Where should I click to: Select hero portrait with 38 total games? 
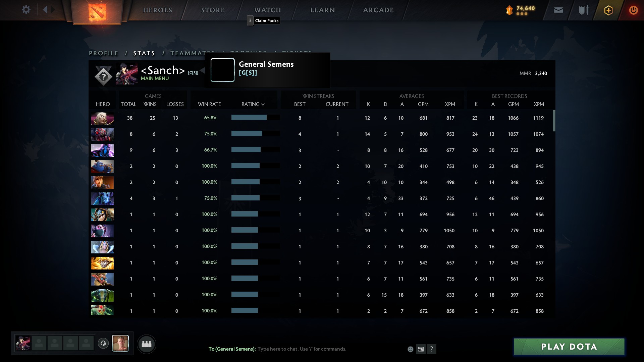(x=102, y=118)
